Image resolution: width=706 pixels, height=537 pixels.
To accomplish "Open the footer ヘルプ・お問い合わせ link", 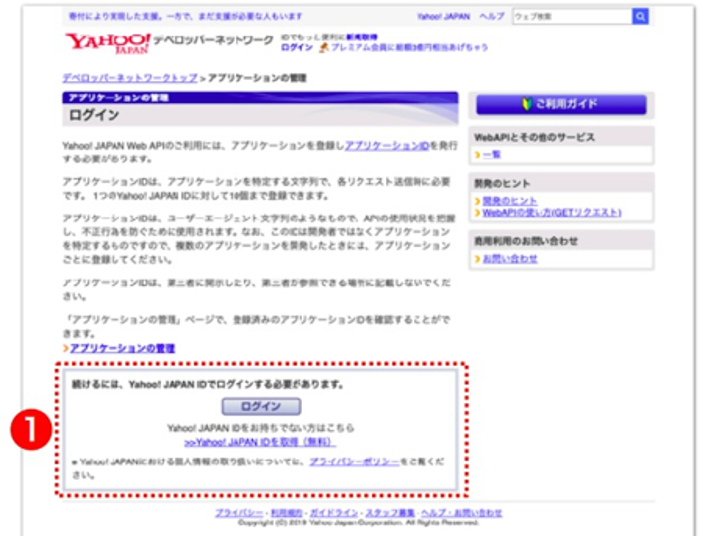I will 462,513.
